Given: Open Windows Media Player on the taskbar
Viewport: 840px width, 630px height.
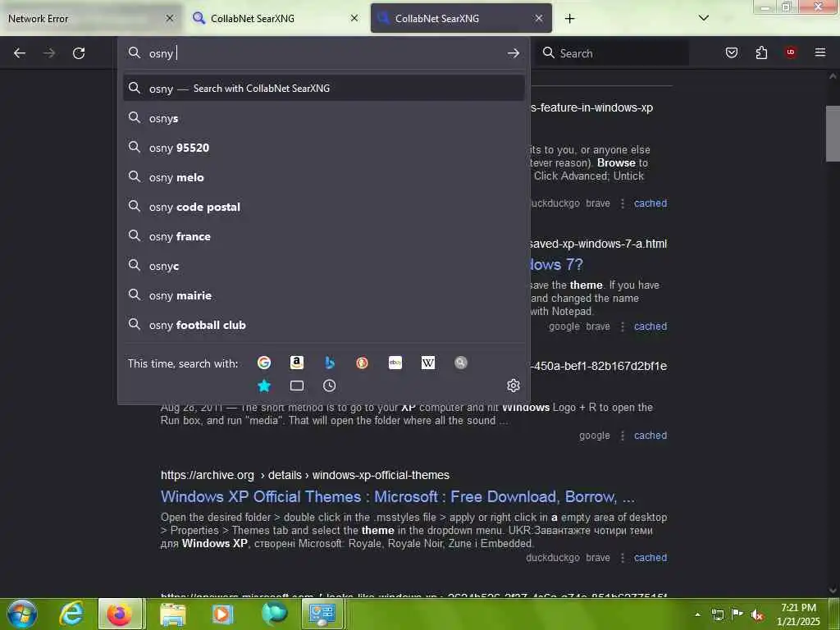Looking at the screenshot, I should [x=223, y=614].
